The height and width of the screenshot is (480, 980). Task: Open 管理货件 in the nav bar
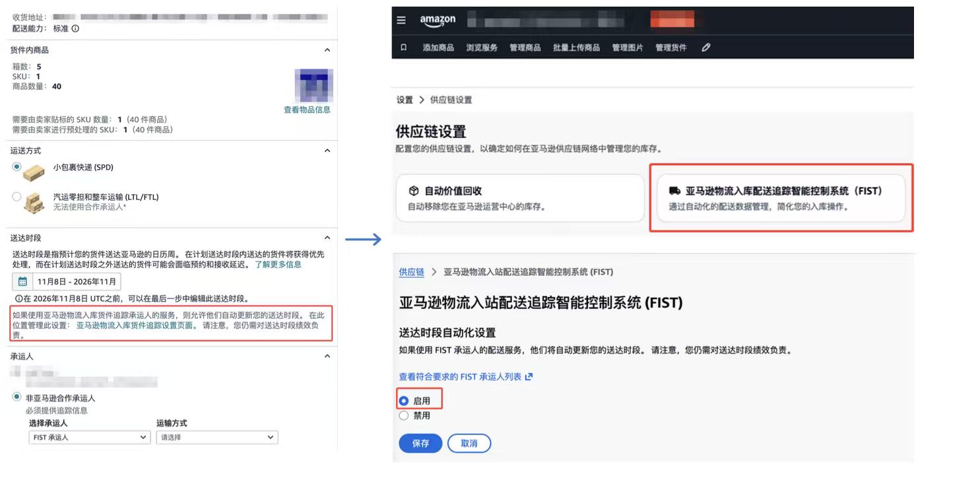point(671,48)
